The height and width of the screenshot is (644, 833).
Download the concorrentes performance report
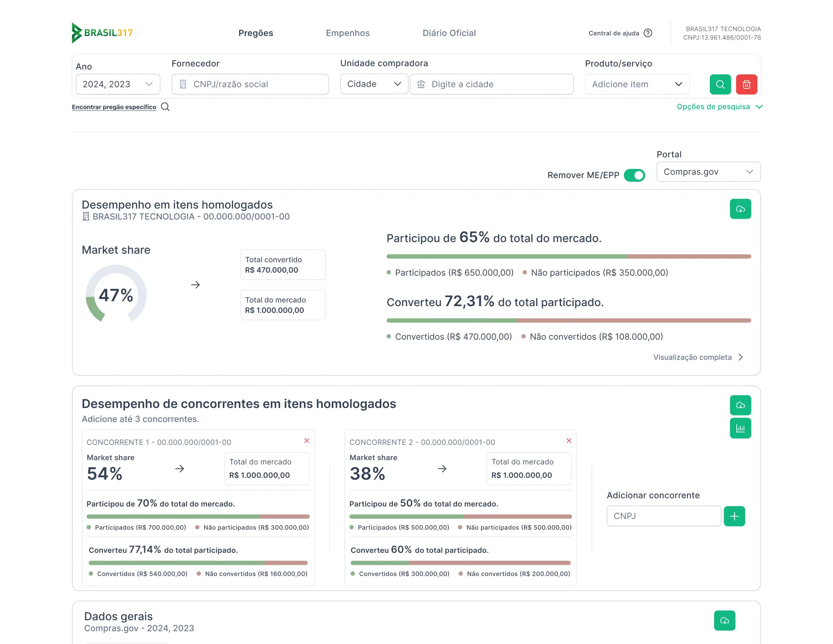(740, 405)
